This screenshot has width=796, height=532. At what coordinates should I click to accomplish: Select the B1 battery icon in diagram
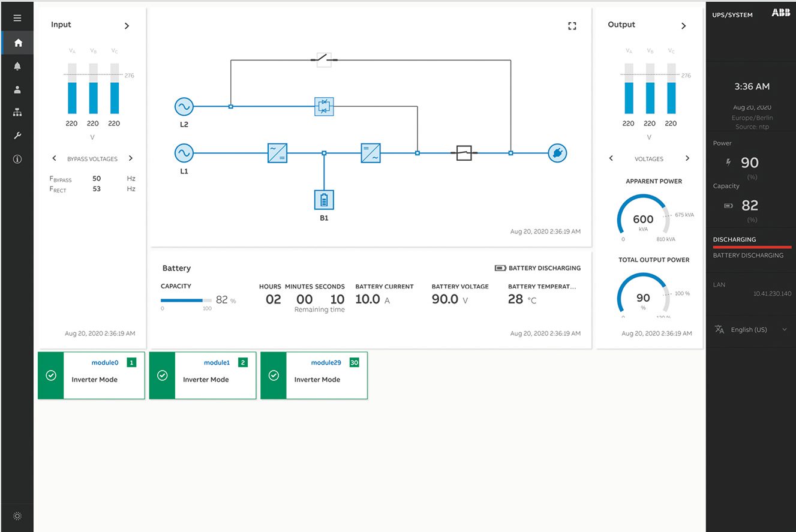point(324,200)
